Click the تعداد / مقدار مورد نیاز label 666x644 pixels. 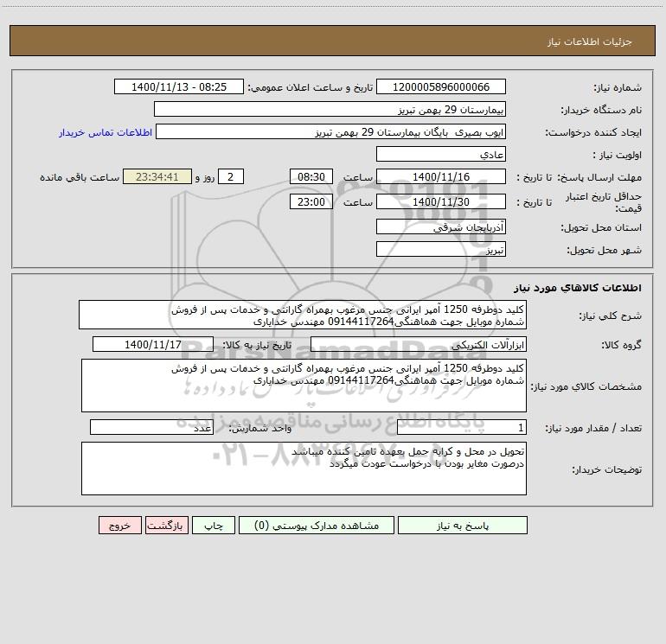coord(593,429)
